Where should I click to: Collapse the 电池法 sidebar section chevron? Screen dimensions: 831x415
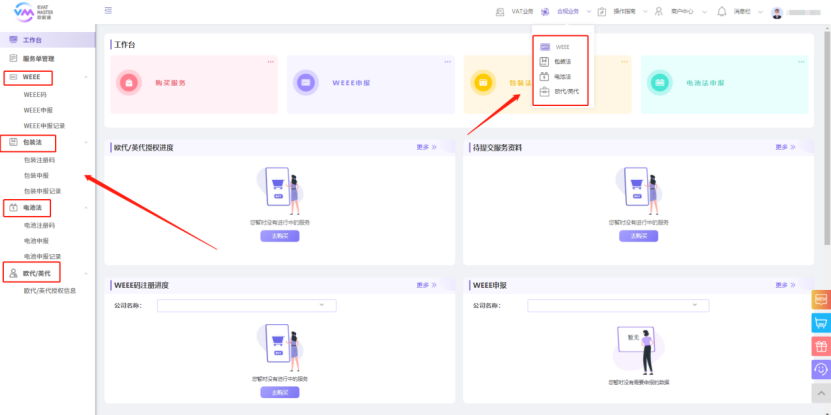point(86,207)
